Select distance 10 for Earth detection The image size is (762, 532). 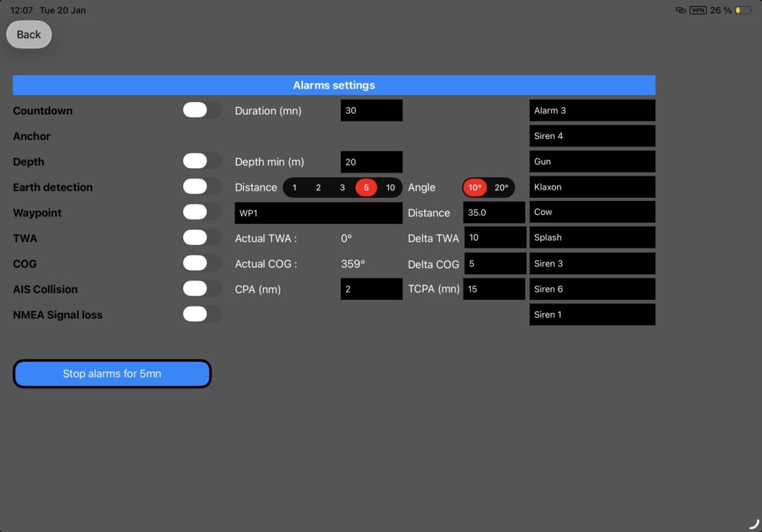point(390,187)
